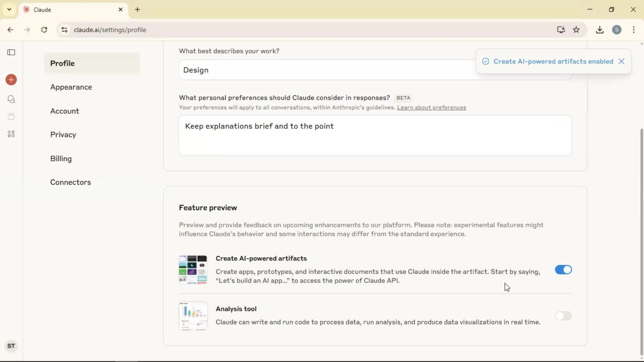Click the Analysis tool title text
This screenshot has height=362, width=644.
236,309
